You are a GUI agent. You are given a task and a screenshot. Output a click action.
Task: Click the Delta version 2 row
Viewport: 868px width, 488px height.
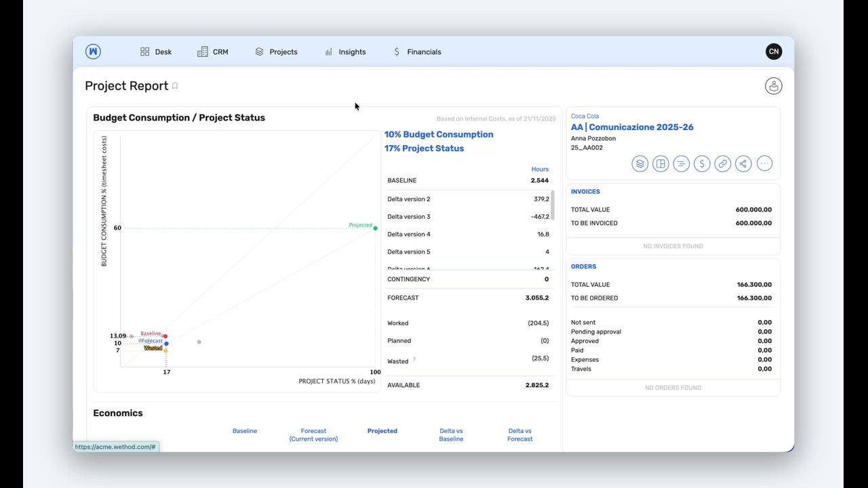click(x=468, y=199)
